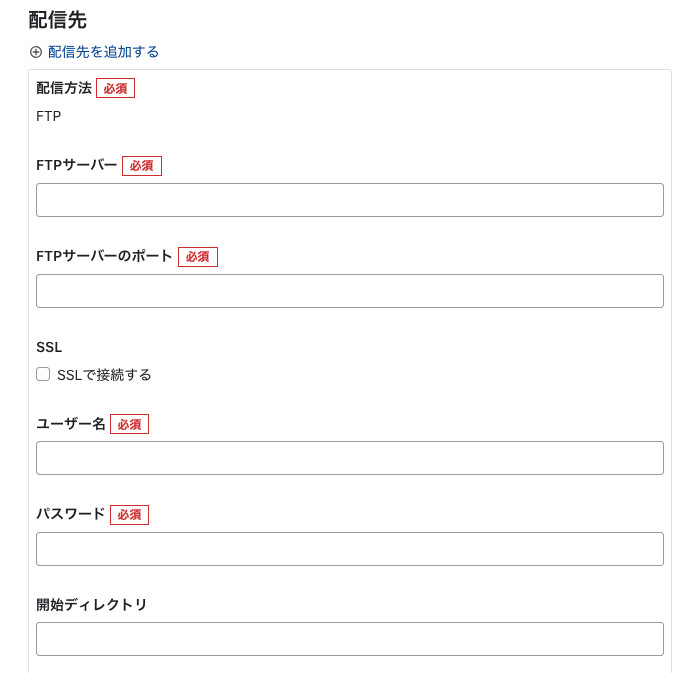The height and width of the screenshot is (673, 700).
Task: Click inside the パスワード field
Action: [350, 549]
